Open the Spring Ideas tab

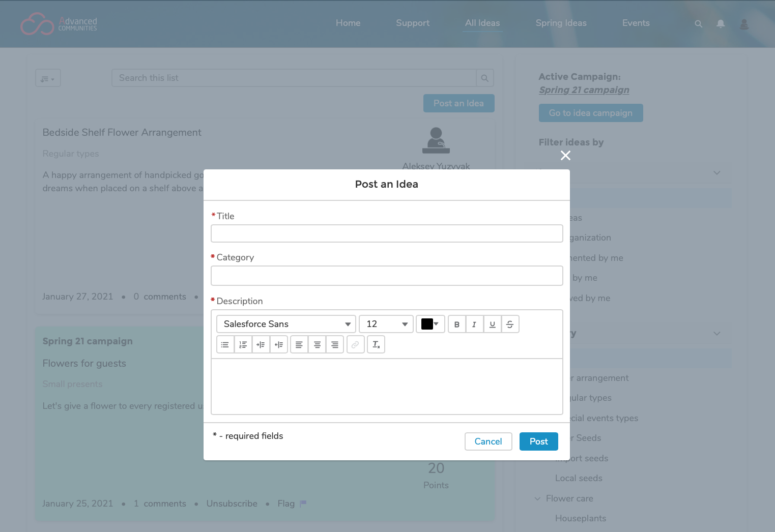(561, 23)
